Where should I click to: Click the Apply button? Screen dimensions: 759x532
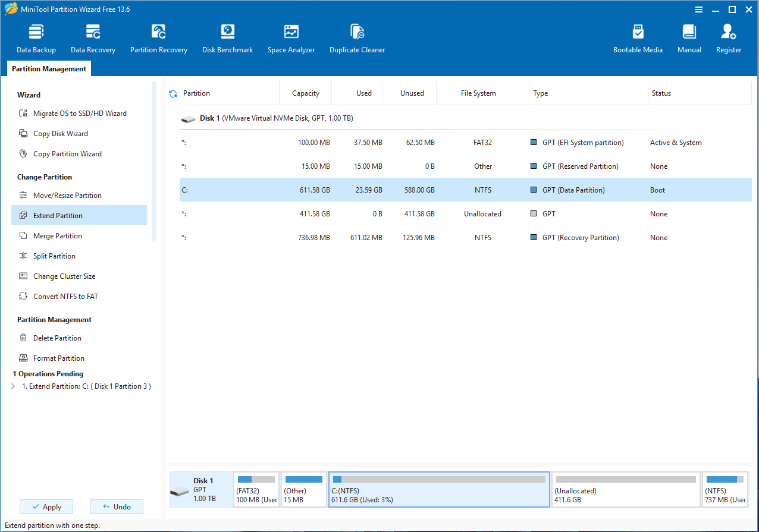[x=46, y=506]
